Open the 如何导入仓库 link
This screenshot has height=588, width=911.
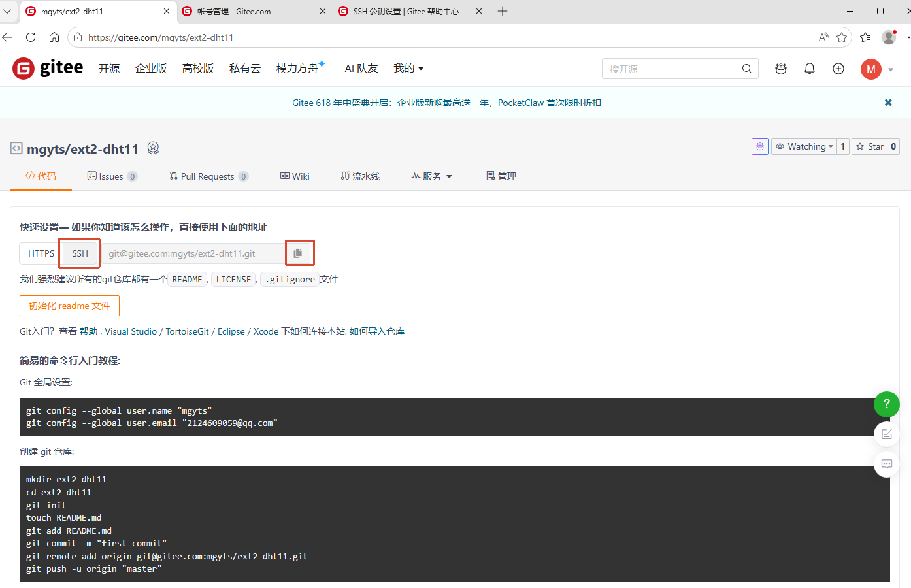377,332
